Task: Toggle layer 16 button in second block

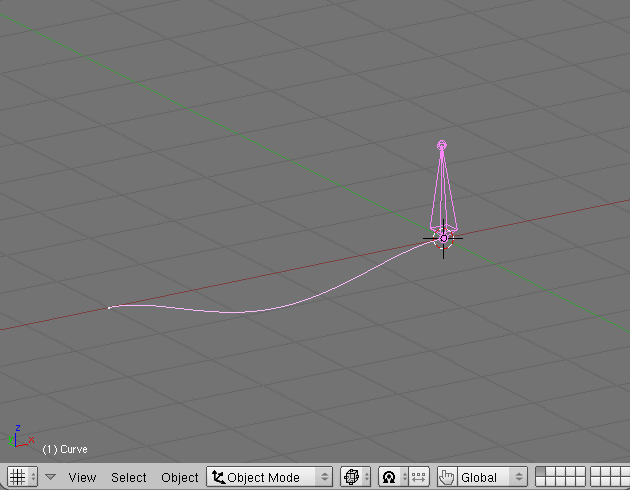Action: coord(595,482)
